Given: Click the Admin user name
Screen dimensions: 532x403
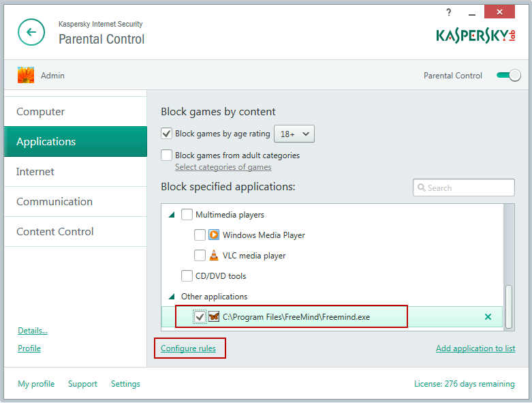Looking at the screenshot, I should coord(52,76).
